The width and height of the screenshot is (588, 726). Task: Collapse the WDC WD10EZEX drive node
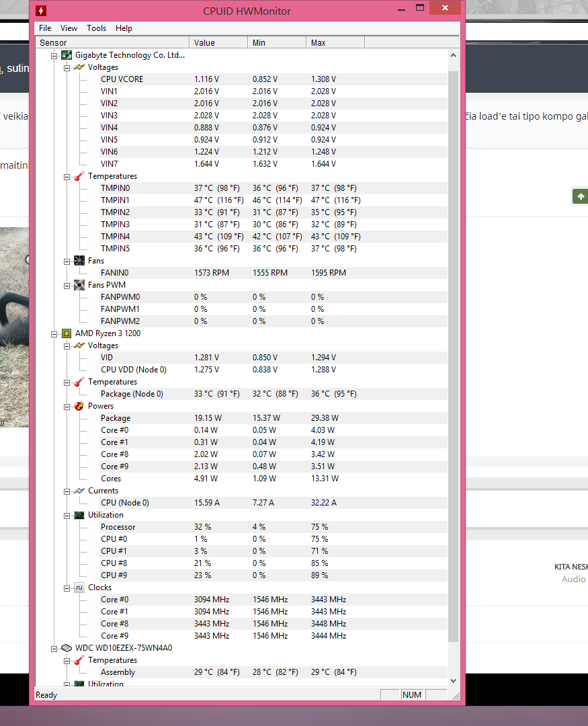pos(54,648)
